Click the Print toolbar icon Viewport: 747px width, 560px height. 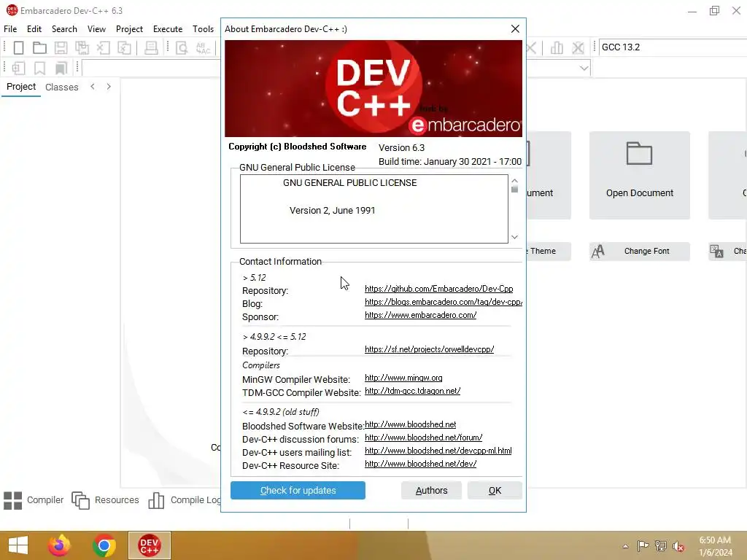[x=151, y=47]
